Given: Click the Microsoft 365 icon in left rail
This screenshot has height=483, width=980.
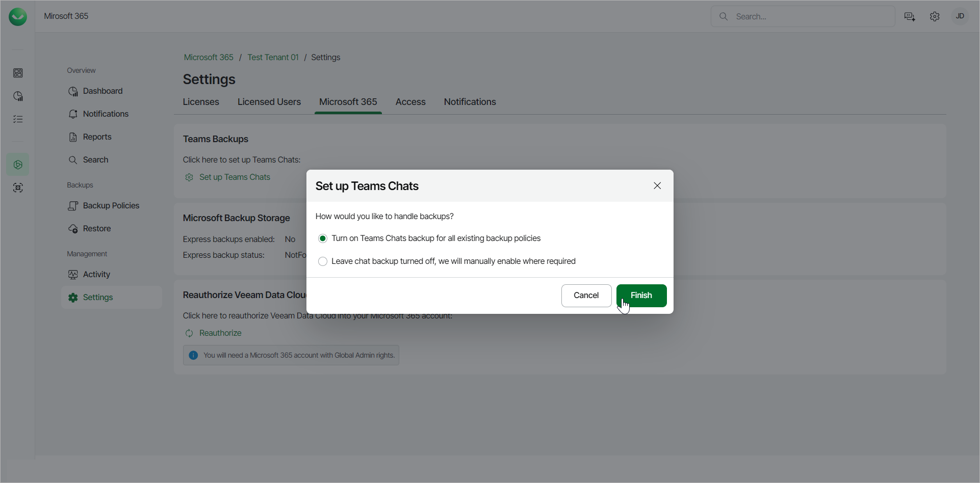Looking at the screenshot, I should (18, 165).
